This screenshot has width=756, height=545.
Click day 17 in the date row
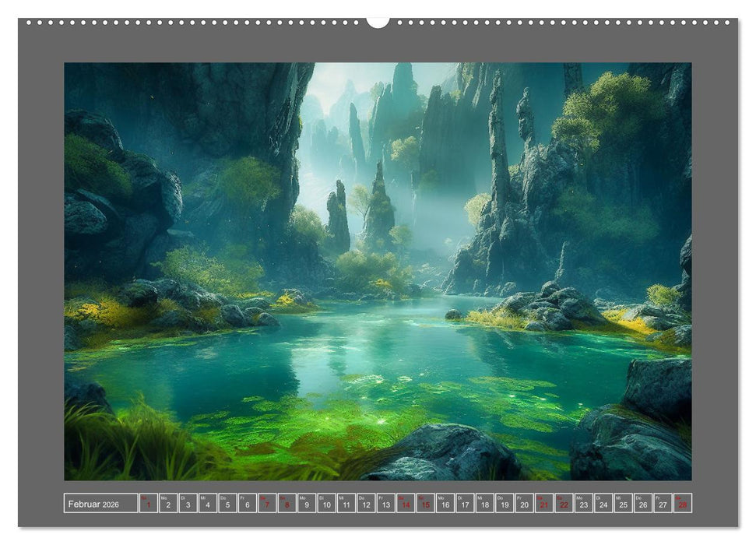click(465, 504)
